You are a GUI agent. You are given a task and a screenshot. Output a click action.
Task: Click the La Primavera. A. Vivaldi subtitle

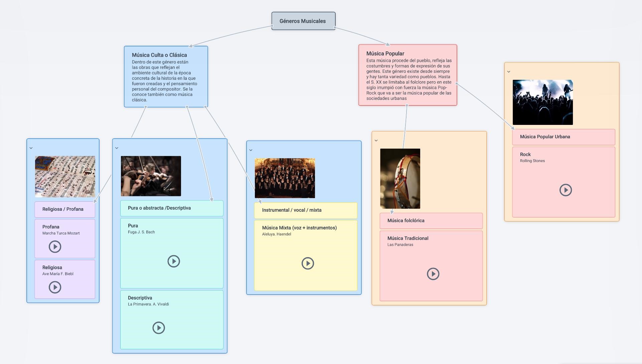click(148, 304)
